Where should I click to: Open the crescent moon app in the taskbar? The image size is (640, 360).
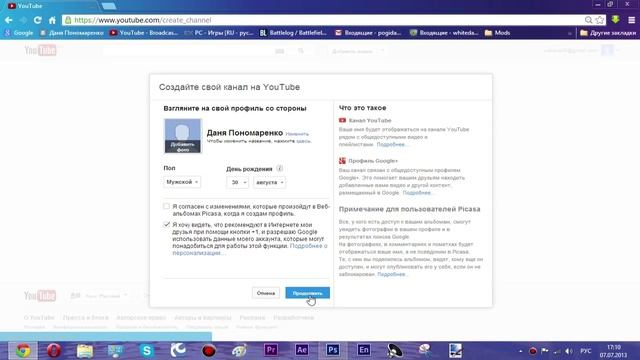(x=178, y=350)
